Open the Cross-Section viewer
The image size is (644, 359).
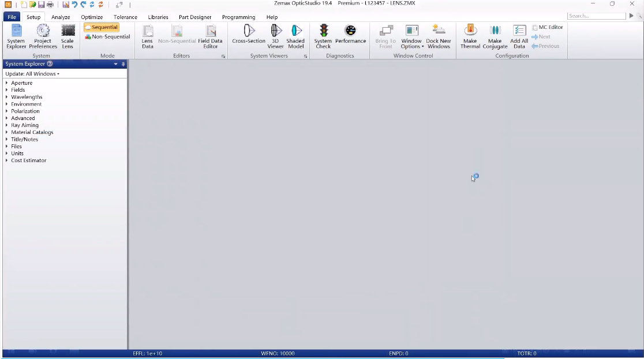249,33
